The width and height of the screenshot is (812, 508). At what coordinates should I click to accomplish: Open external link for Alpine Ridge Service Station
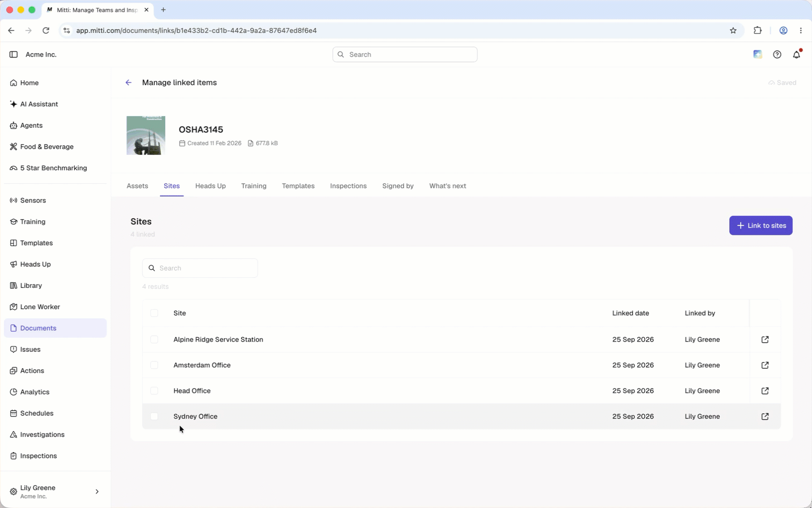(765, 340)
